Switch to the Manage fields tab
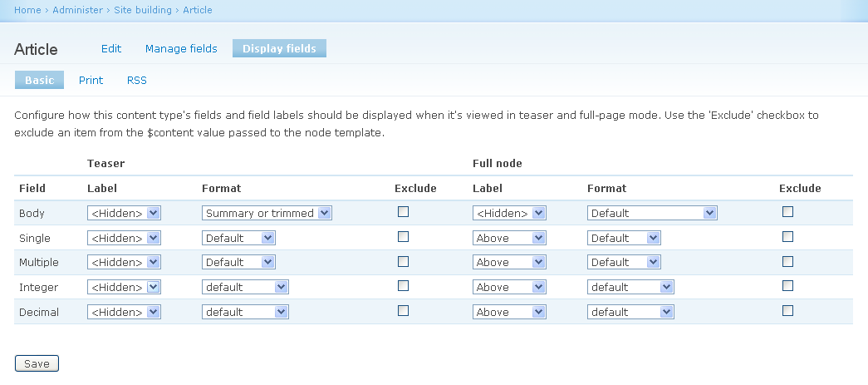 click(x=181, y=49)
